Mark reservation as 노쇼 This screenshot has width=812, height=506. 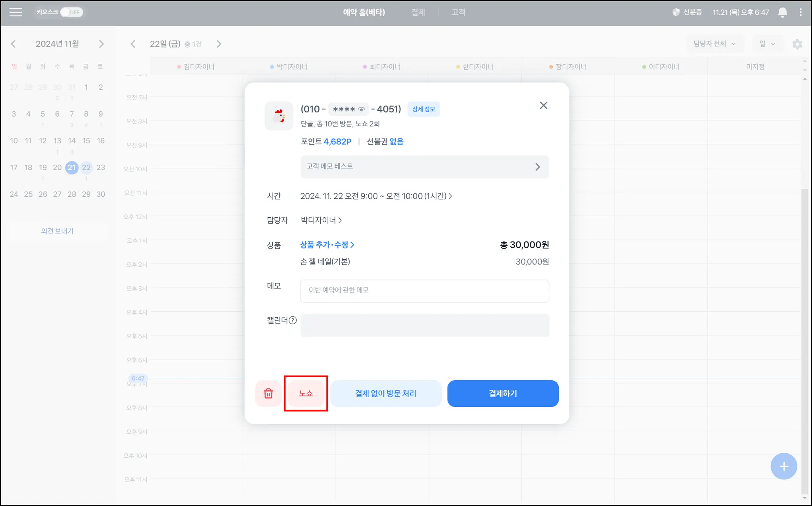tap(306, 393)
